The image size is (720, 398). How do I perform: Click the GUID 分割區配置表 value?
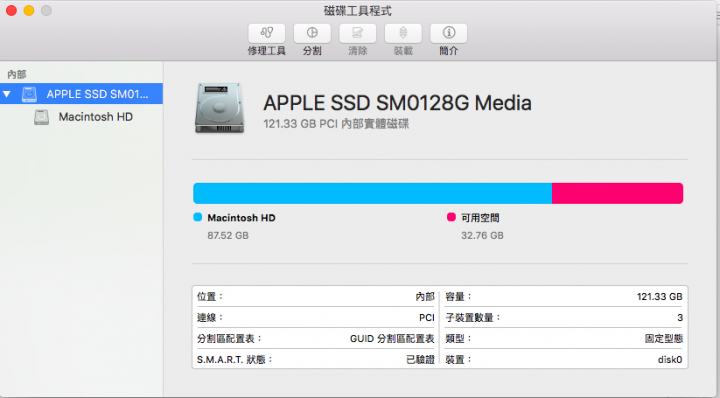(392, 339)
